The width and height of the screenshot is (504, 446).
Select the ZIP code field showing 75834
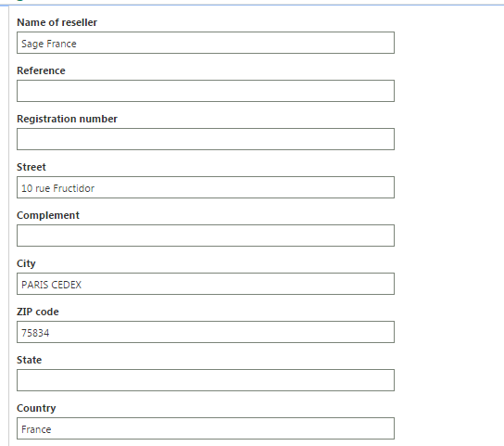click(x=206, y=332)
